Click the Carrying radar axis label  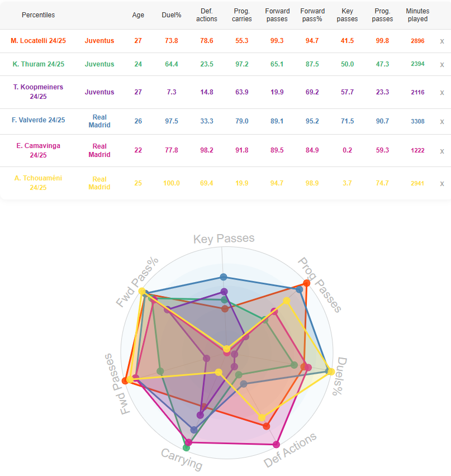(182, 459)
